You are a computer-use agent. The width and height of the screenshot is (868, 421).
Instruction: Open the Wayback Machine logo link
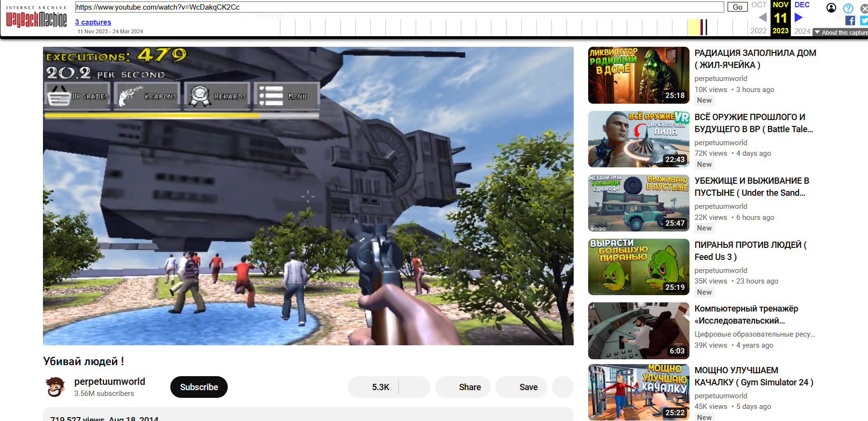tap(36, 17)
